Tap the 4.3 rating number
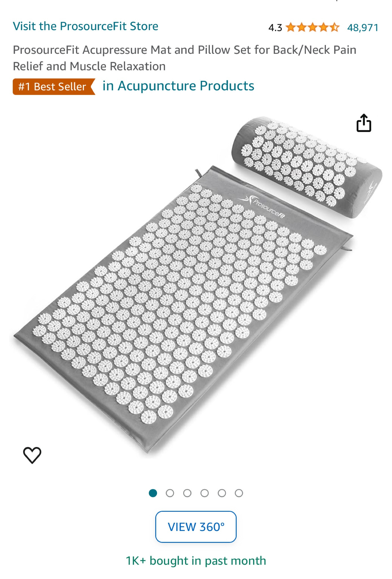392x579 pixels. pyautogui.click(x=275, y=28)
